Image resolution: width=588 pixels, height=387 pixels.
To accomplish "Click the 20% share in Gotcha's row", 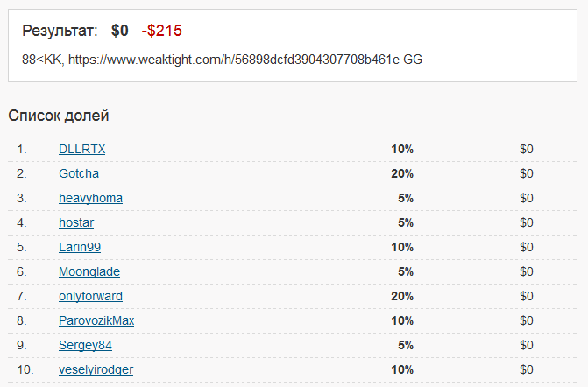I will tap(402, 173).
